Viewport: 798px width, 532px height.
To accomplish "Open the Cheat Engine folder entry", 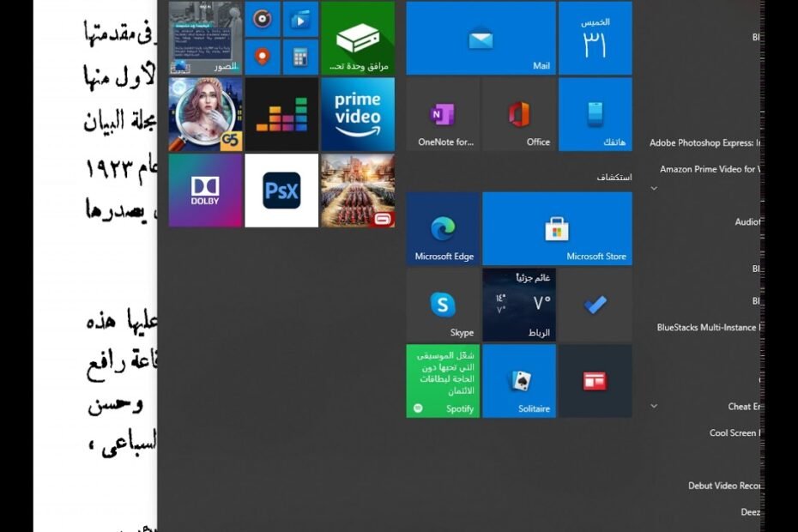I will [x=744, y=406].
